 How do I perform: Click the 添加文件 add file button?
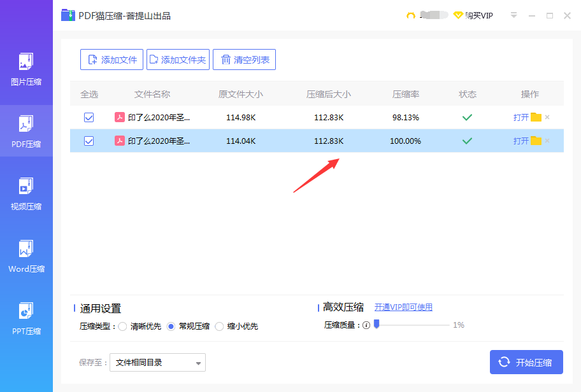tap(111, 60)
